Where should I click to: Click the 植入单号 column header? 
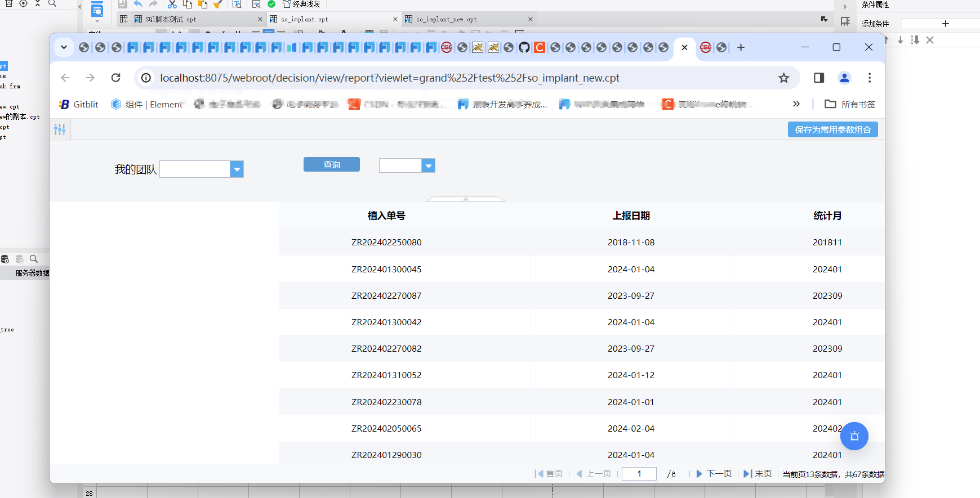(x=386, y=216)
